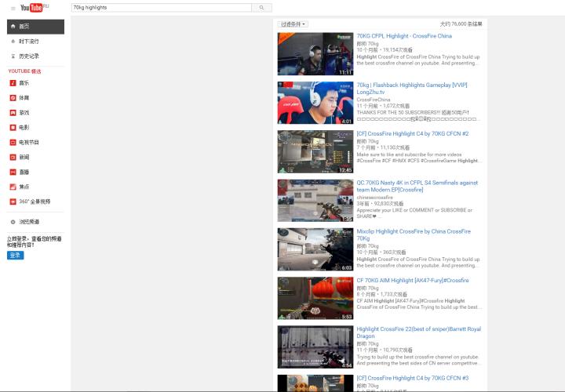This screenshot has width=565, height=392.
Task: Open the hamburger guide menu icon
Action: tap(13, 8)
